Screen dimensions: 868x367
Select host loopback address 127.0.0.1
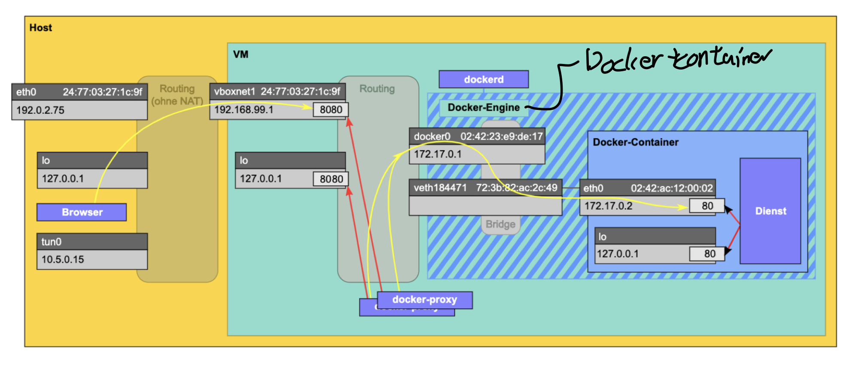(63, 179)
